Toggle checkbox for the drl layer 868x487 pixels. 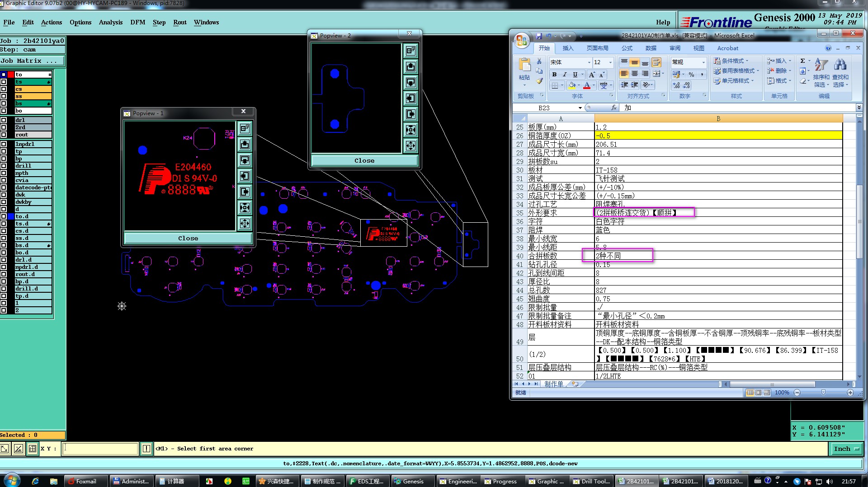pyautogui.click(x=4, y=120)
